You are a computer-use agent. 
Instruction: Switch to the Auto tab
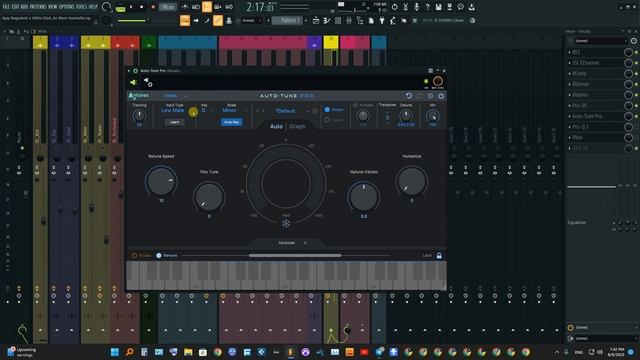click(276, 127)
